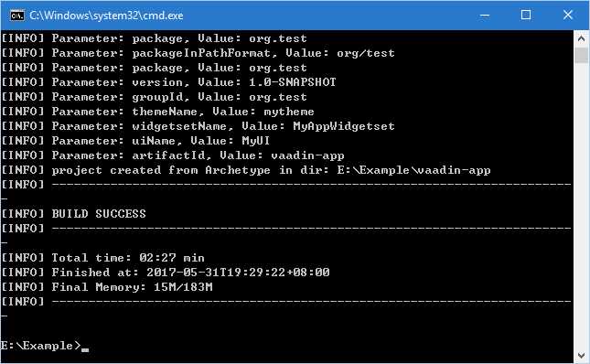
Task: Click the themeName mytheme parameter line
Action: click(x=157, y=112)
